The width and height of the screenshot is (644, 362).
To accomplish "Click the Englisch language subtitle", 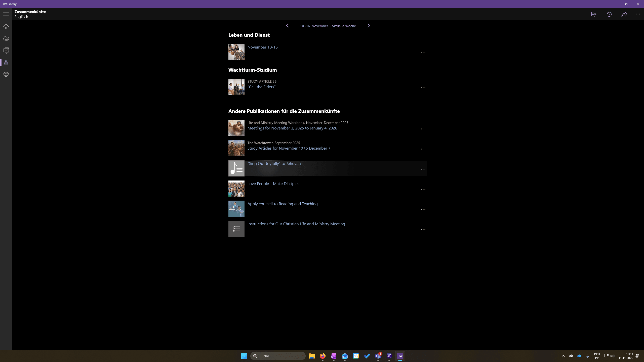I will point(21,17).
